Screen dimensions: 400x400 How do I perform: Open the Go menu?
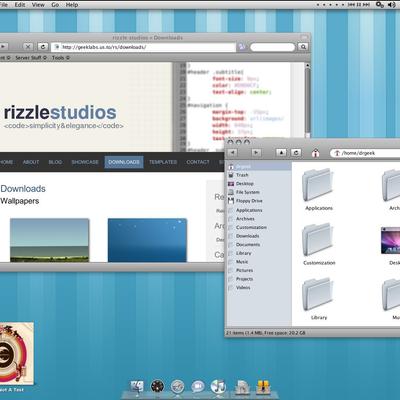(x=55, y=5)
